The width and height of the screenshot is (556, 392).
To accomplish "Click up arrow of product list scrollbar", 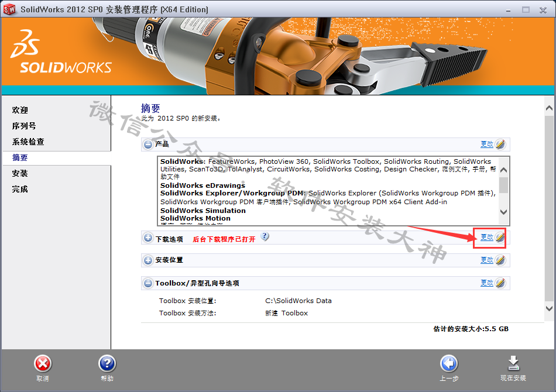I will click(x=503, y=170).
